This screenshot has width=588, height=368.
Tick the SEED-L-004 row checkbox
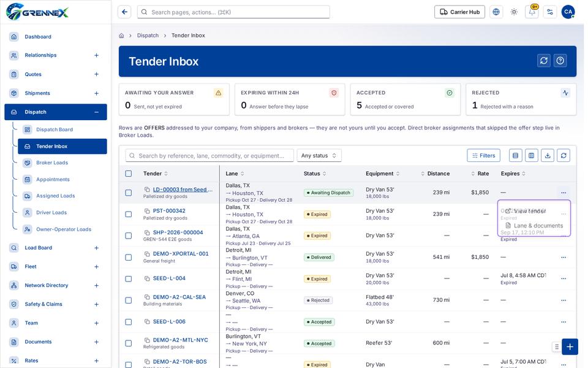(x=129, y=278)
